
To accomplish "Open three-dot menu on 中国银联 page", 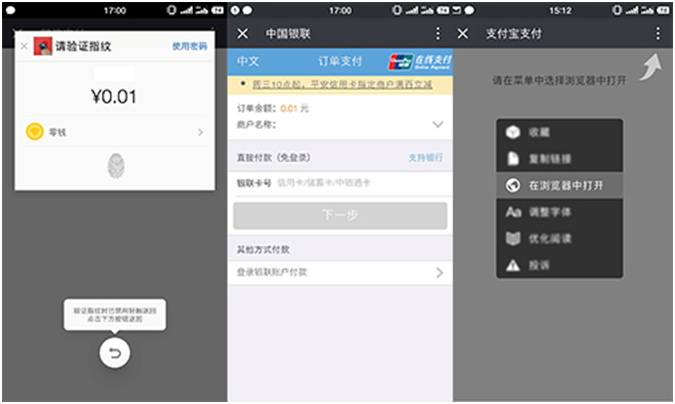I will (438, 34).
